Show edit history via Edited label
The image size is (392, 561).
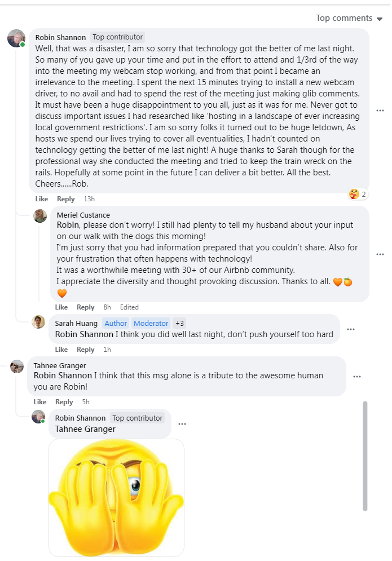click(x=129, y=307)
